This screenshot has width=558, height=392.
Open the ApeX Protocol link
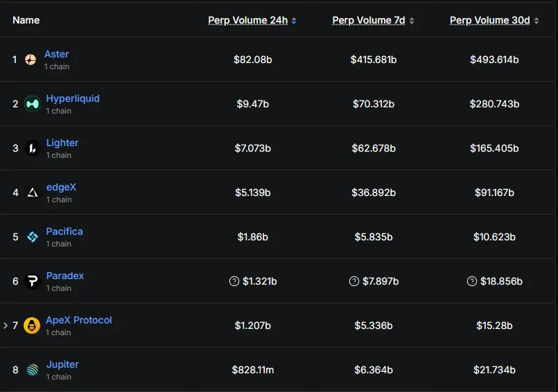78,320
